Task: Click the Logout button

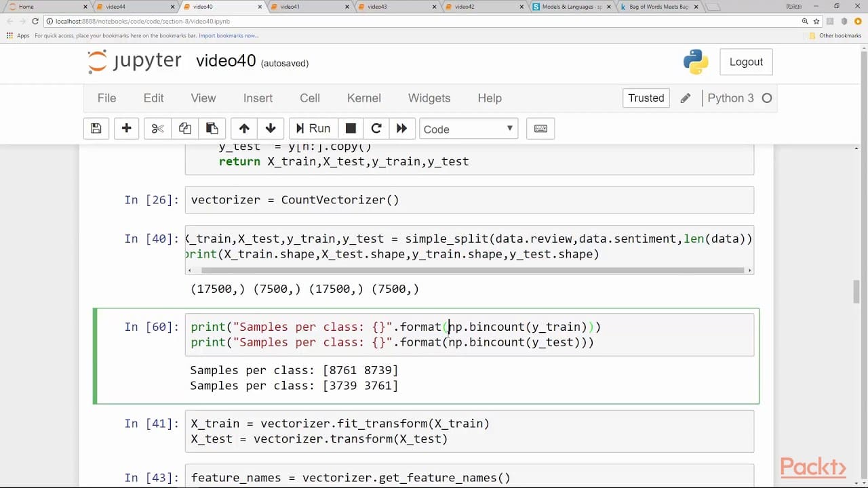Action: coord(746,62)
